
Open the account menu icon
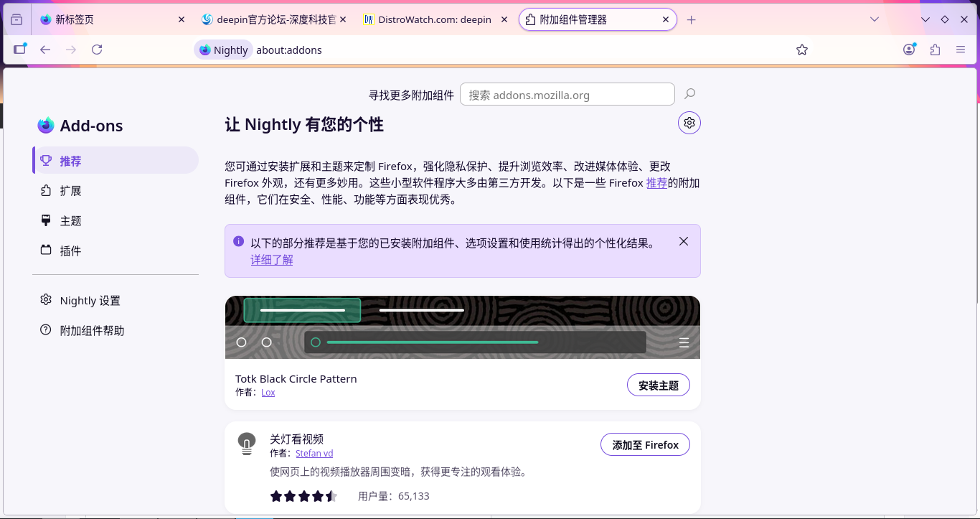click(909, 50)
